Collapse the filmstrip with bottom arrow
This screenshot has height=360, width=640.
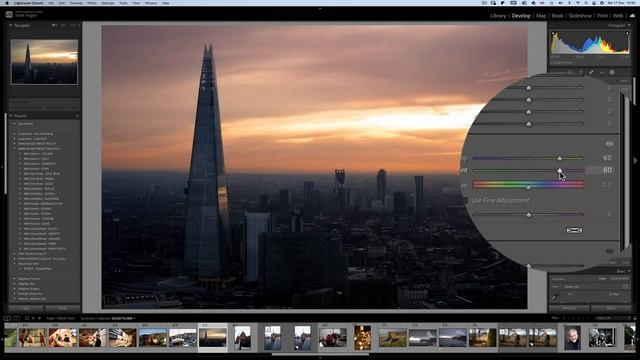pyautogui.click(x=320, y=358)
